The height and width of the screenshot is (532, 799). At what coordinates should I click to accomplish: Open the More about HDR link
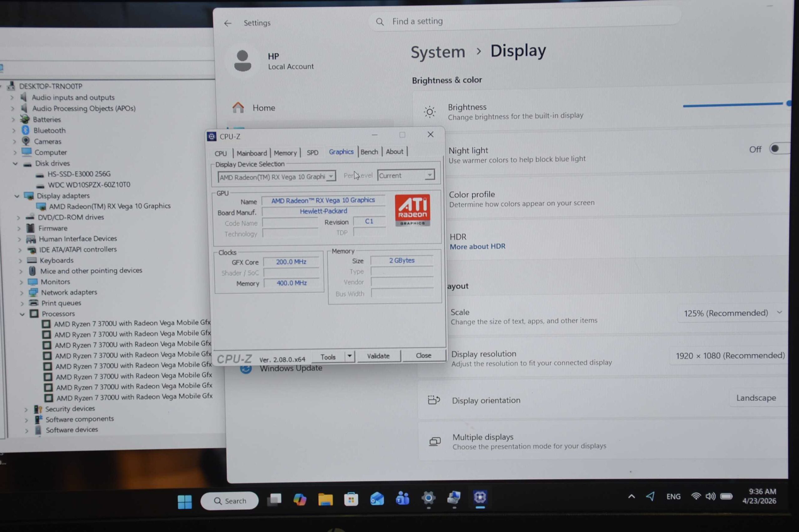click(477, 247)
